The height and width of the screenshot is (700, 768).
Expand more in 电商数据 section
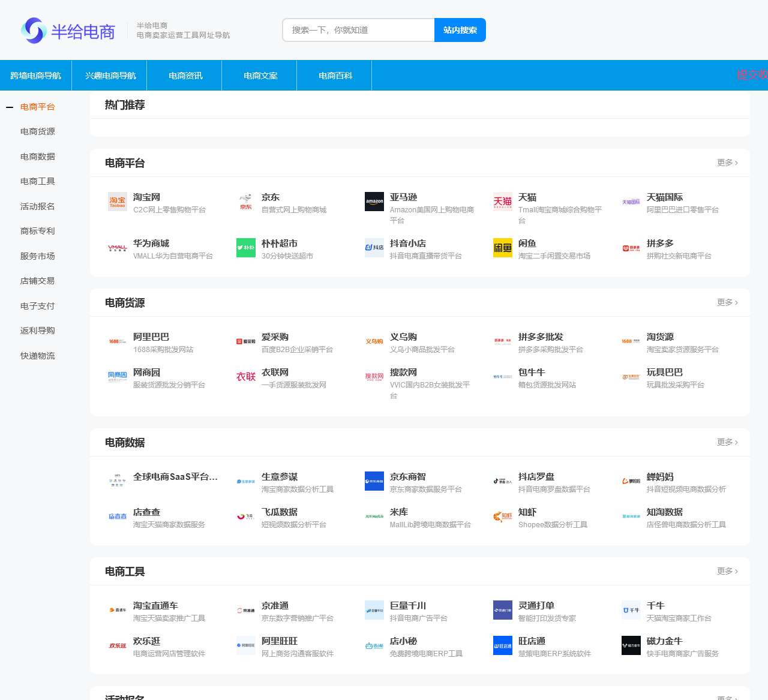click(x=727, y=442)
